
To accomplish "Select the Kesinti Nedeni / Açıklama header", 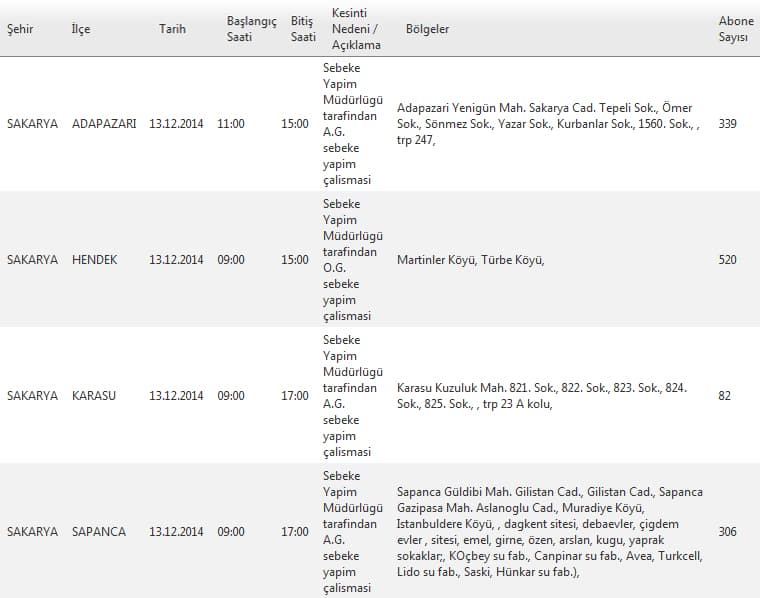I will tap(356, 29).
